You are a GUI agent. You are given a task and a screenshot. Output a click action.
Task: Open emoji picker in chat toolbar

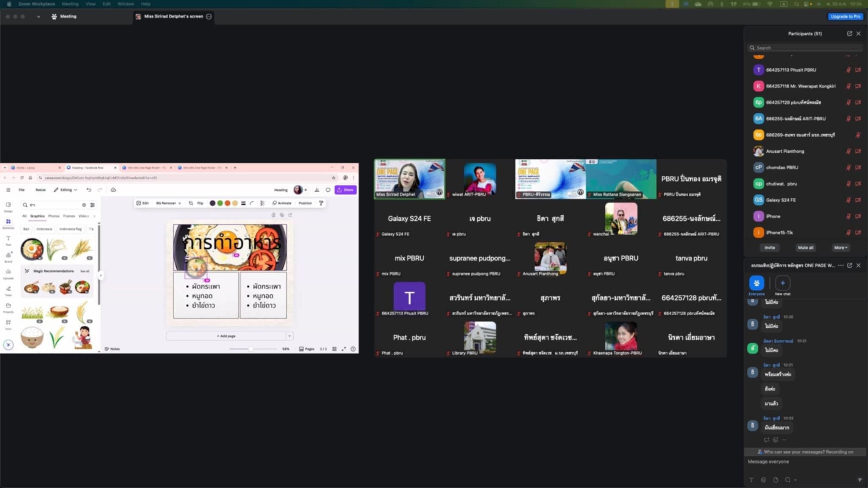[763, 480]
